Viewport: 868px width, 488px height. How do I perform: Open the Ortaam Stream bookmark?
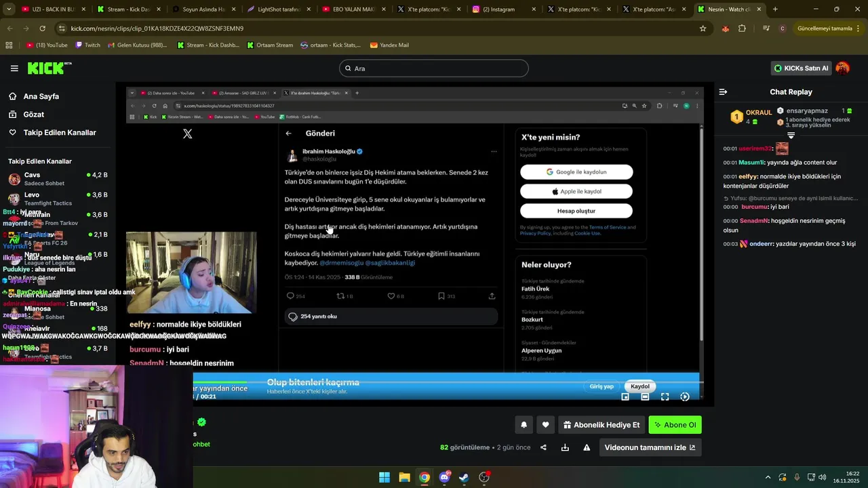(x=270, y=45)
